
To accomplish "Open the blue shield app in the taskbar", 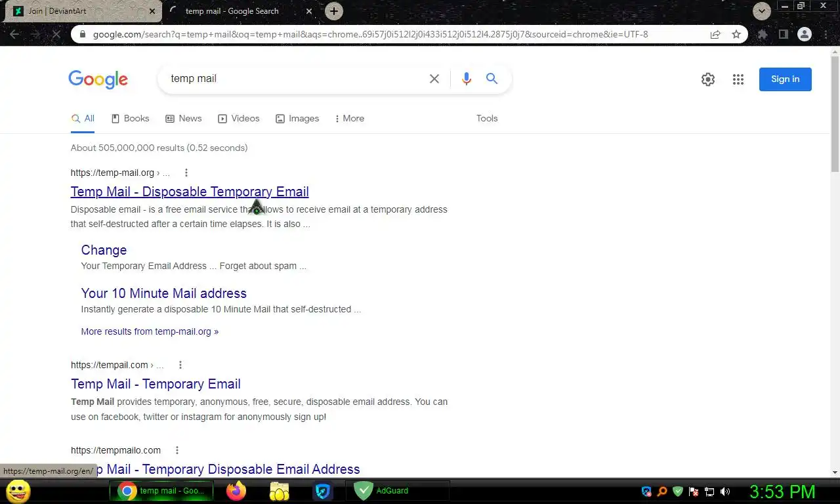I will pos(322,491).
